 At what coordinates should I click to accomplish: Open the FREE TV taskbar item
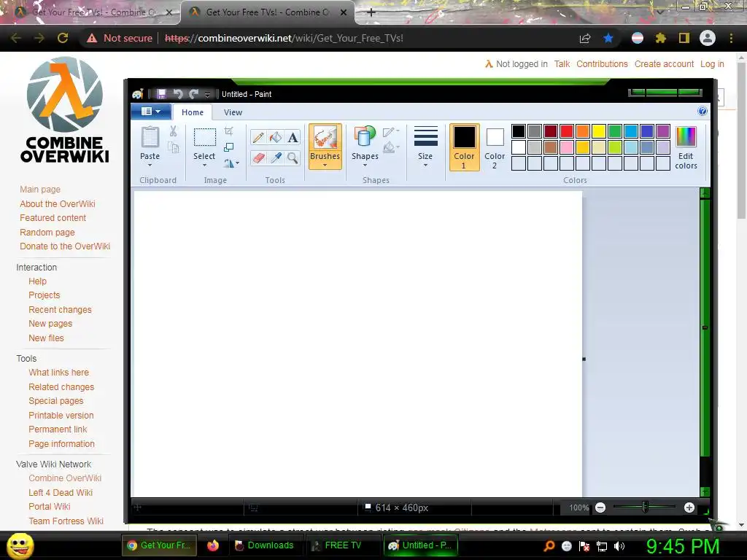pyautogui.click(x=342, y=545)
